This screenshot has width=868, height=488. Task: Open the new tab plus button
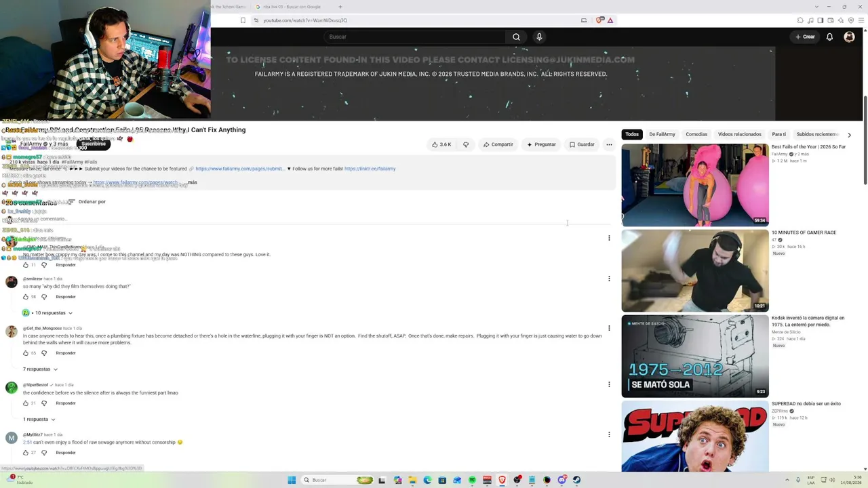point(340,7)
